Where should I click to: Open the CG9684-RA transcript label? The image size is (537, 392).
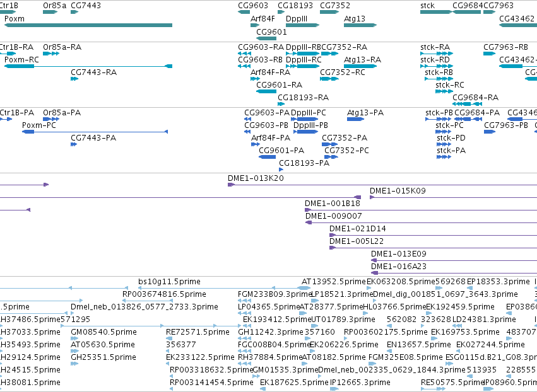tap(475, 98)
